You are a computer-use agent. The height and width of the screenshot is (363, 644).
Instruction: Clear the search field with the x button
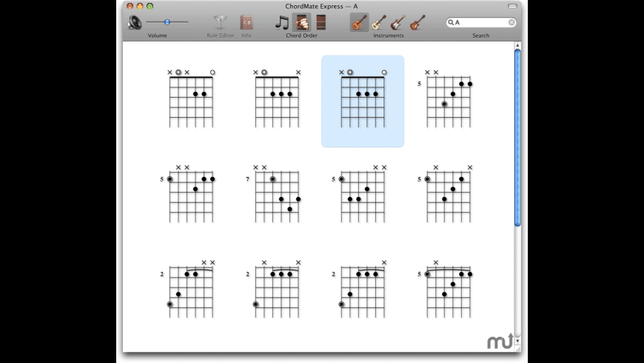(x=511, y=22)
